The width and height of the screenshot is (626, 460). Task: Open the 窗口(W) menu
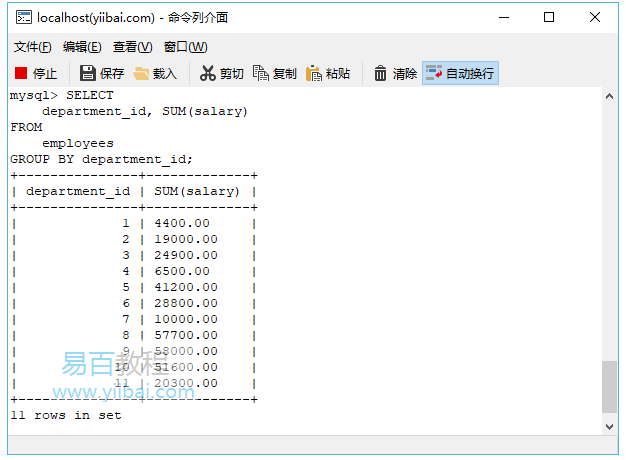point(185,47)
